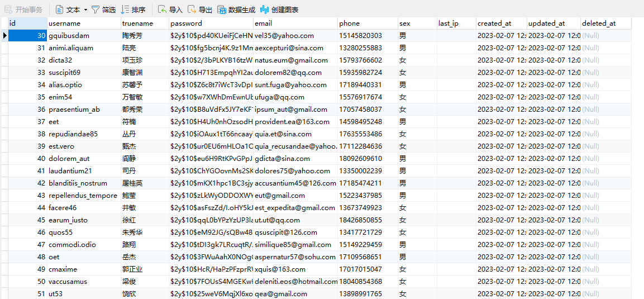
Task: Select the last_ip cell in row 40
Action: pos(456,159)
